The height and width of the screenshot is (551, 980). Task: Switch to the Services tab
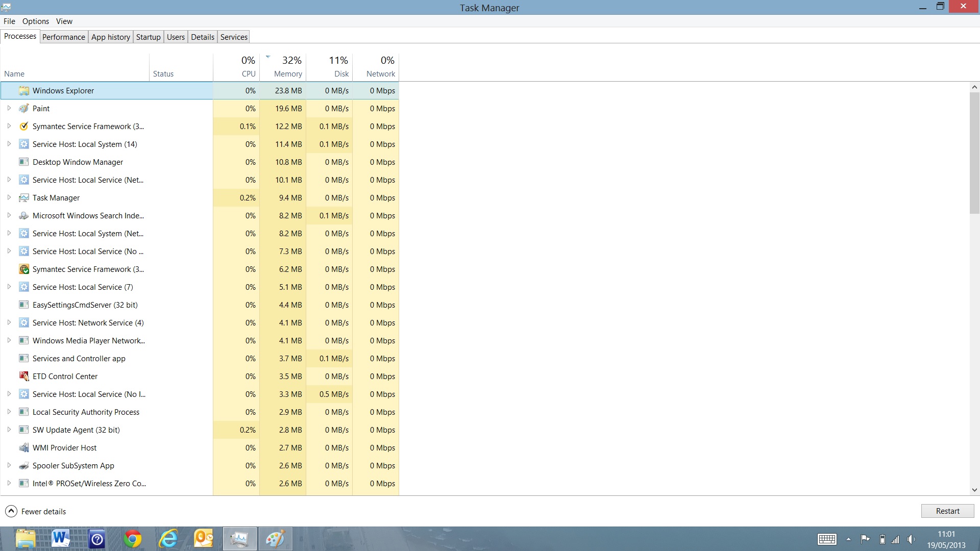(234, 37)
